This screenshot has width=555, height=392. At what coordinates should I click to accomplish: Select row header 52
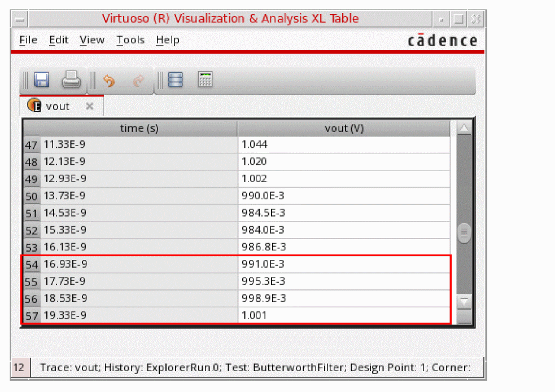tap(32, 231)
